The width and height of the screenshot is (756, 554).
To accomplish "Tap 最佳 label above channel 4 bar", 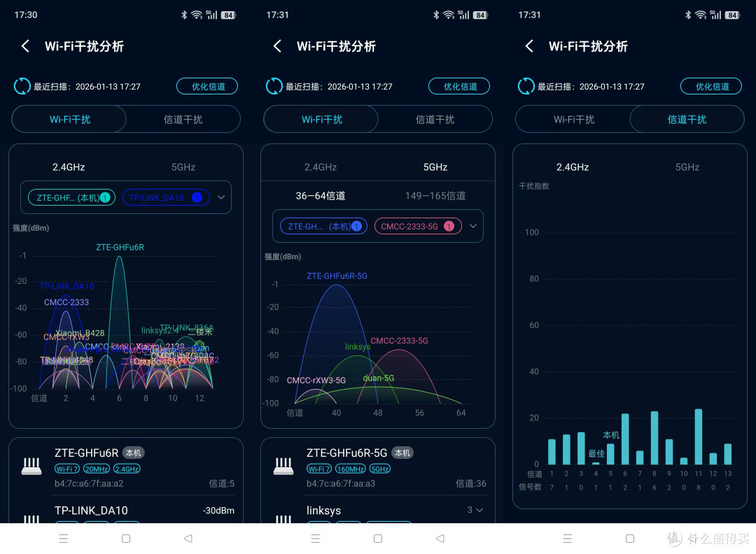I will click(596, 454).
